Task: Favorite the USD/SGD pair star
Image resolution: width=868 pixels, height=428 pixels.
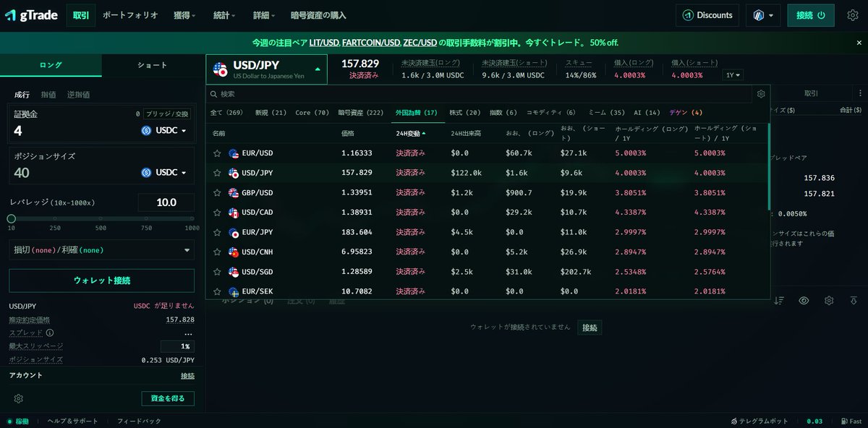Action: (x=217, y=272)
